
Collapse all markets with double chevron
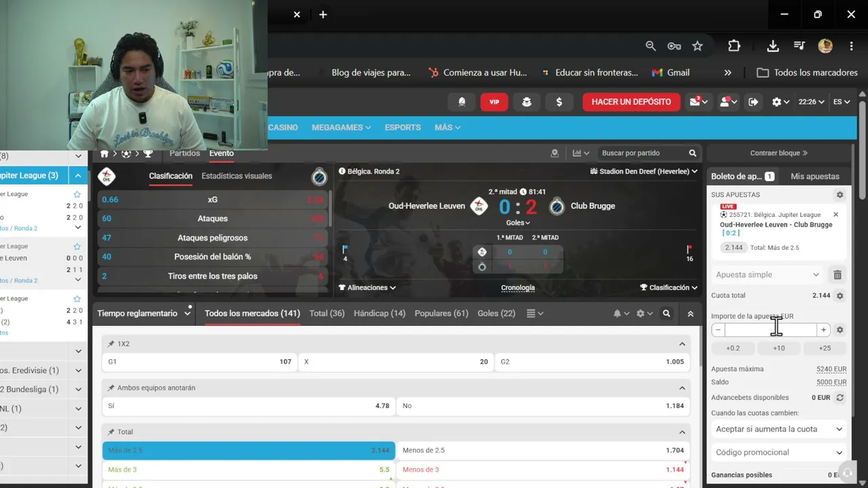coord(690,314)
